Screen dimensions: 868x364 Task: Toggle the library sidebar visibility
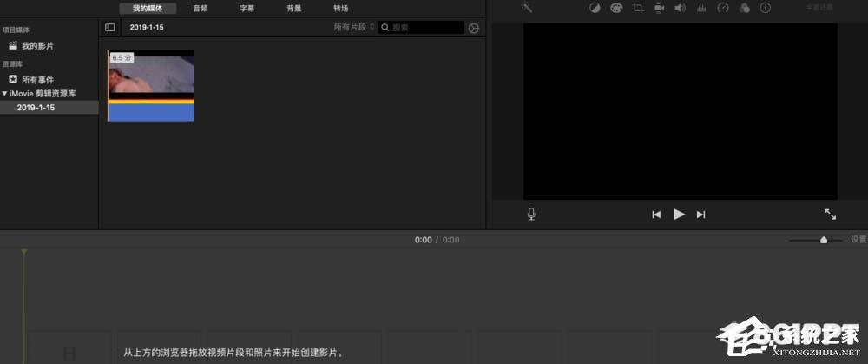coord(110,28)
